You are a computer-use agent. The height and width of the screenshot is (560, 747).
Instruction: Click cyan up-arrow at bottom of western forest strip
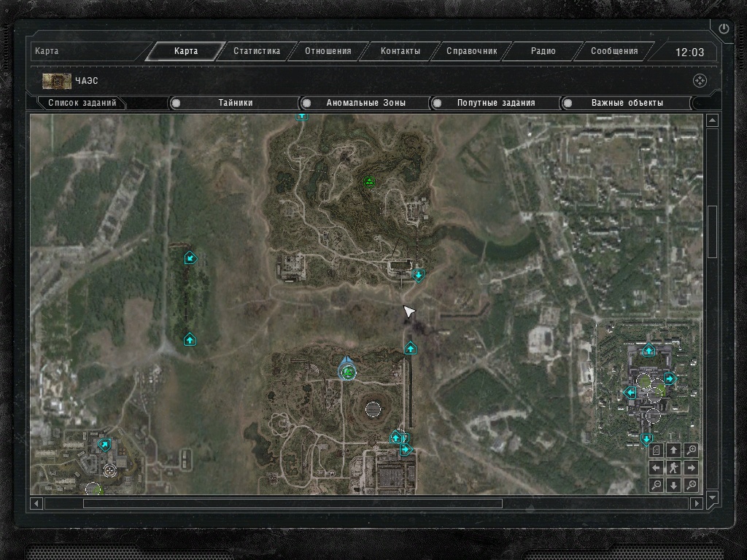190,340
